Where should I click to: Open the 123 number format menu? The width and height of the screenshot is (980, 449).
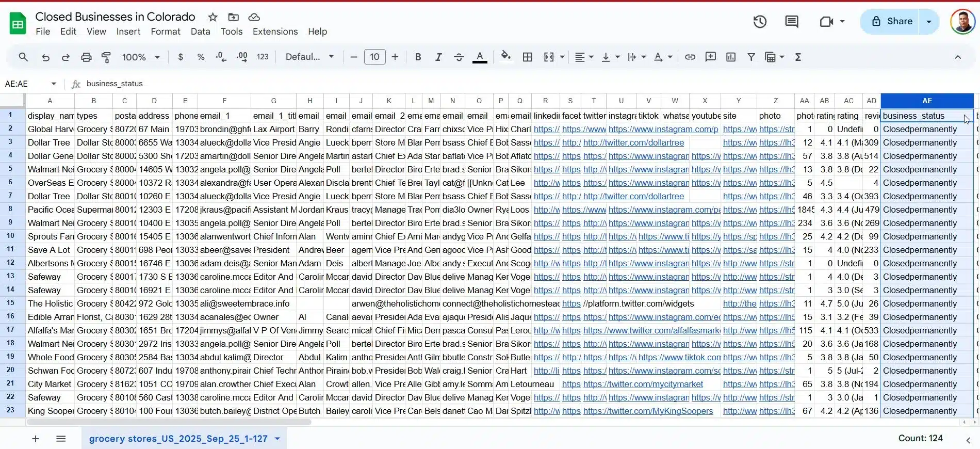tap(263, 57)
